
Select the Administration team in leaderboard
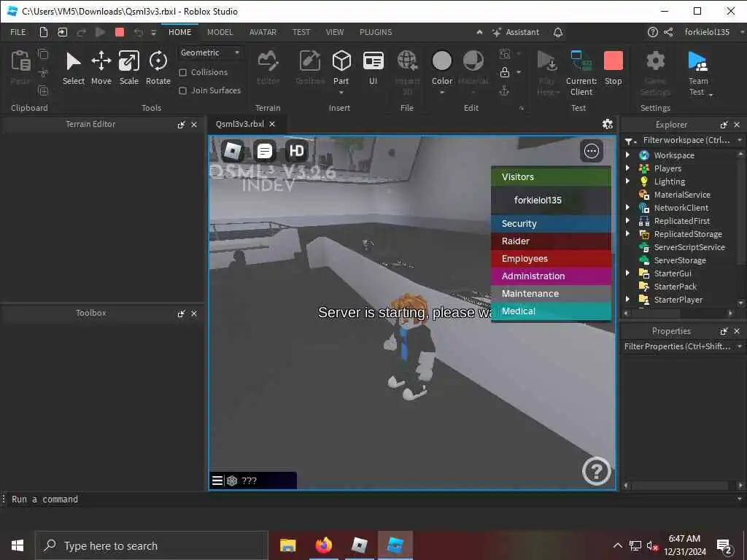[551, 276]
